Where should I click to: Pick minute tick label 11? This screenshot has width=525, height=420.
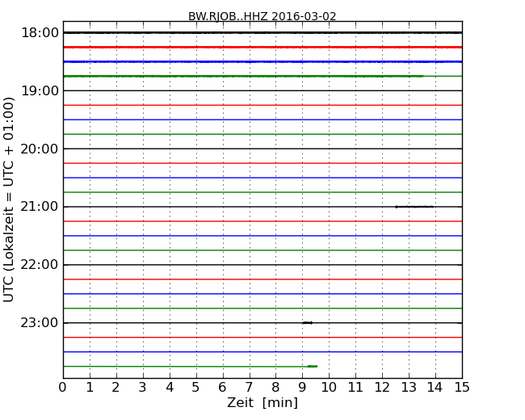click(355, 388)
